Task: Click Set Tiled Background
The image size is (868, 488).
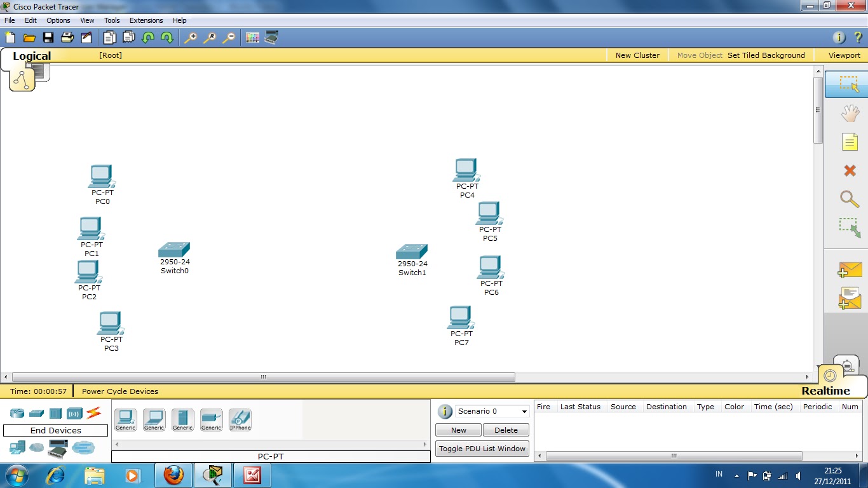Action: tap(766, 55)
